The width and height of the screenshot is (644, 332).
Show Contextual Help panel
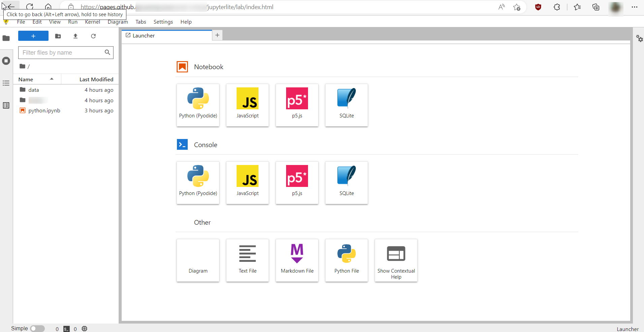(x=396, y=260)
